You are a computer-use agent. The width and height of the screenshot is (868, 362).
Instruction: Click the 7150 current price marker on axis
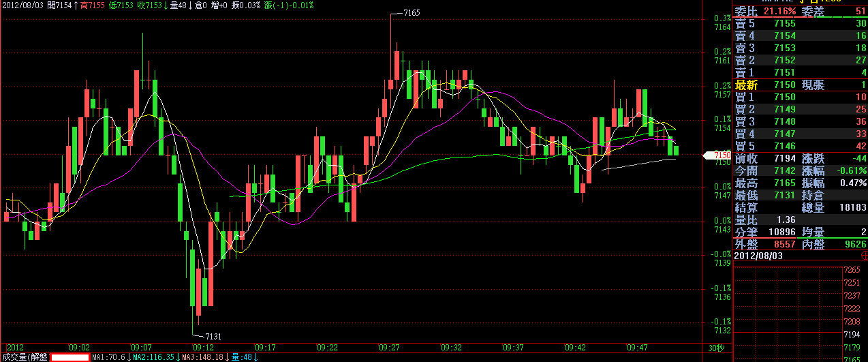point(719,155)
